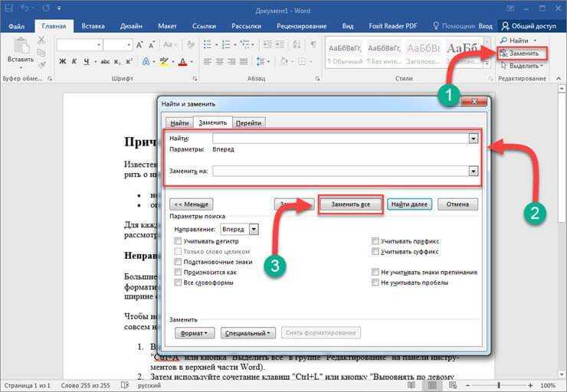This screenshot has height=392, width=567.
Task: Click the Clear Formatting eraser icon
Action: [x=190, y=45]
